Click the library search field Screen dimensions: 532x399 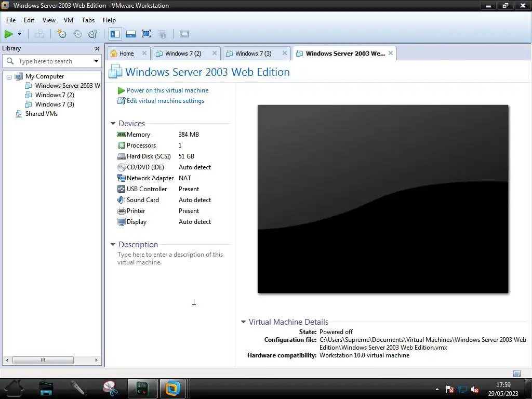tap(51, 61)
